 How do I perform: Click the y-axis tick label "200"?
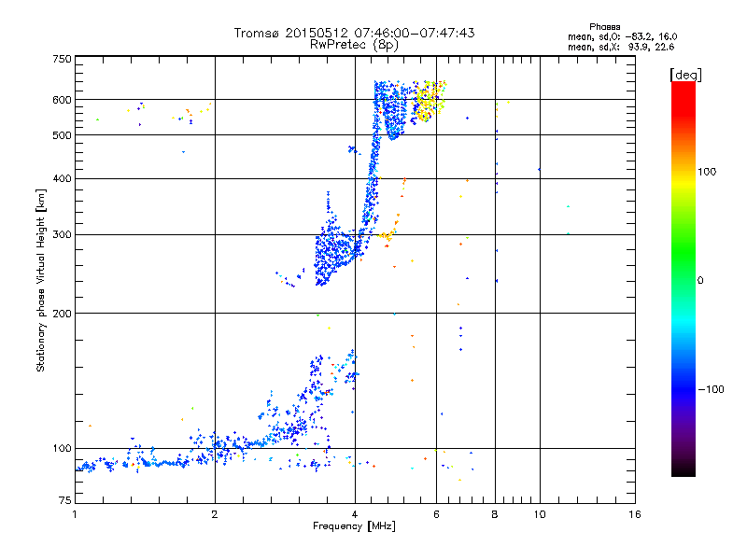coord(62,314)
